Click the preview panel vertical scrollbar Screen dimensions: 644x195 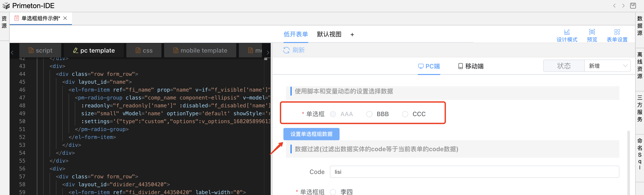[x=628, y=162]
